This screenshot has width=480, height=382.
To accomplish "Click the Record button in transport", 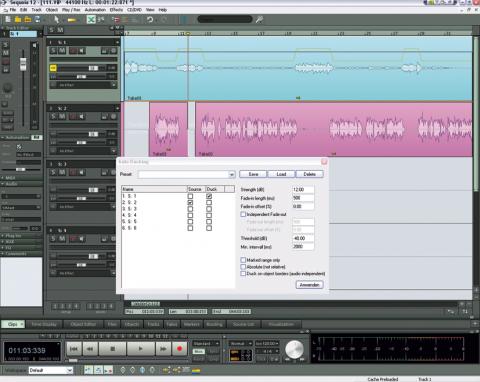I will [180, 349].
